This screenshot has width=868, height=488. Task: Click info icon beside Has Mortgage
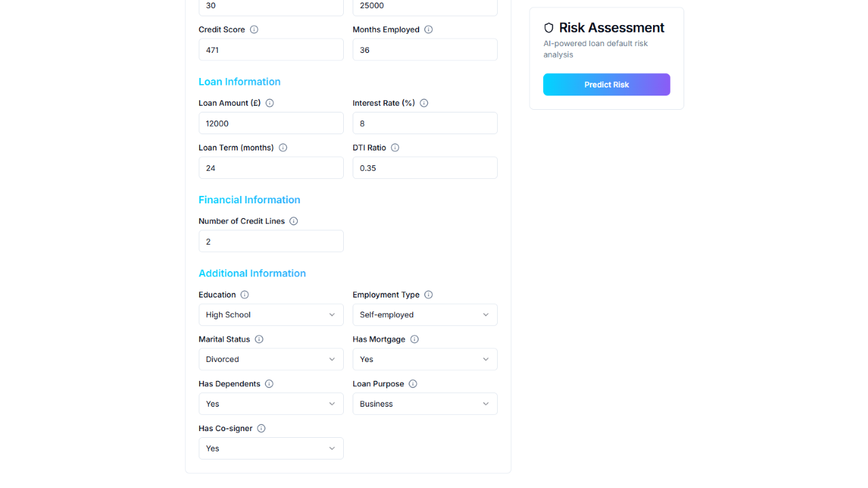(x=414, y=340)
